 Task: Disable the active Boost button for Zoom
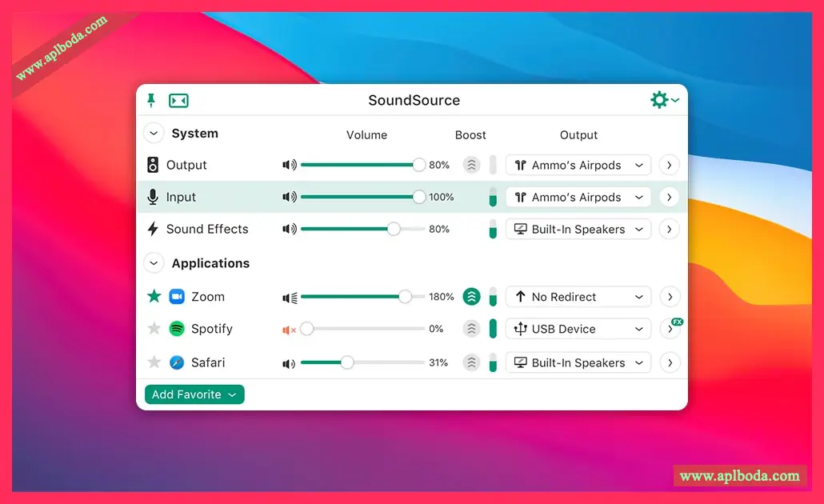pyautogui.click(x=472, y=297)
